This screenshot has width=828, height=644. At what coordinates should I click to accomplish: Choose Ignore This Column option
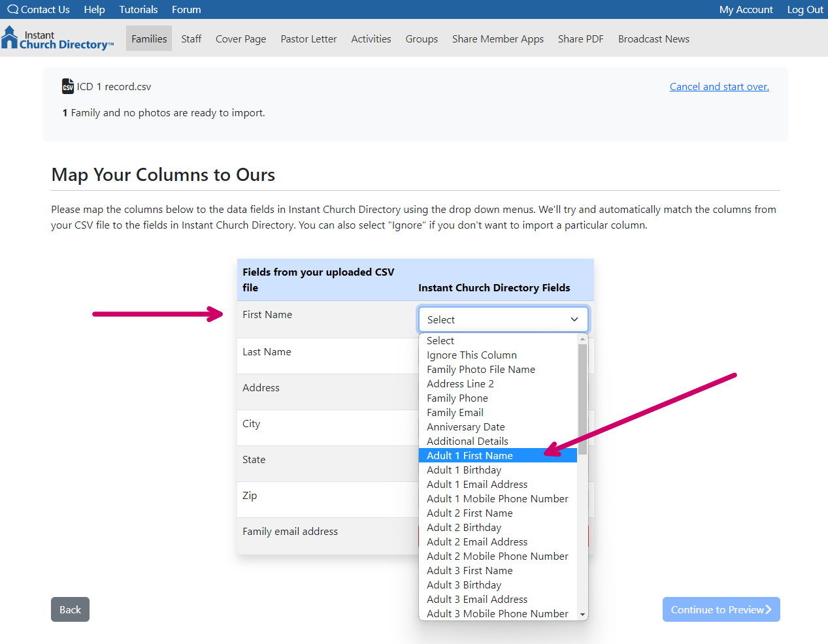pyautogui.click(x=498, y=355)
